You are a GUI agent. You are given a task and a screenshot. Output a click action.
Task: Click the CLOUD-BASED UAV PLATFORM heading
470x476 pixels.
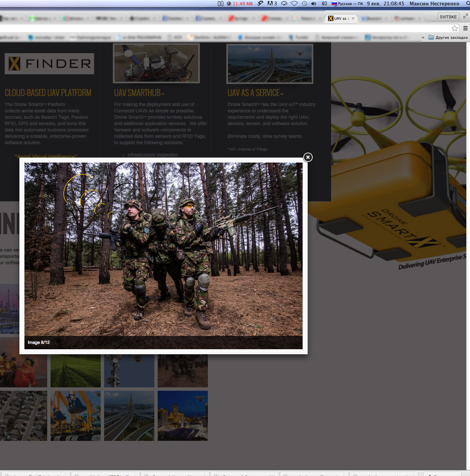(x=48, y=93)
